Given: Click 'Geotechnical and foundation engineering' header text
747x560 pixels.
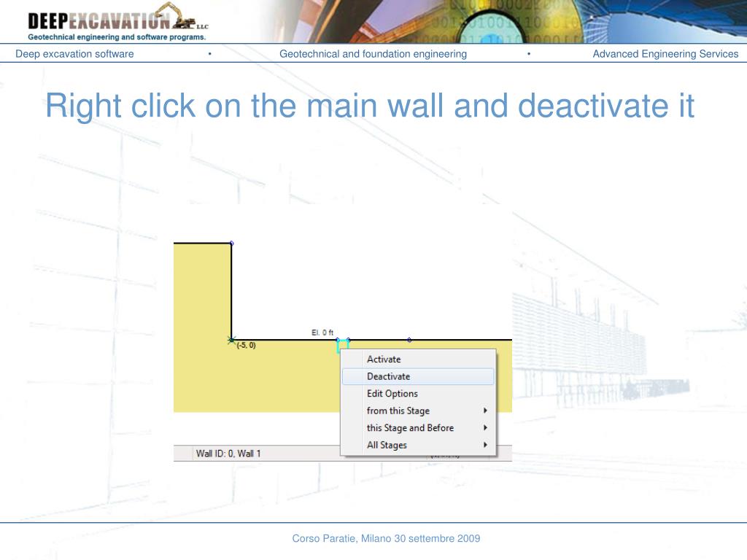Looking at the screenshot, I should click(x=373, y=54).
